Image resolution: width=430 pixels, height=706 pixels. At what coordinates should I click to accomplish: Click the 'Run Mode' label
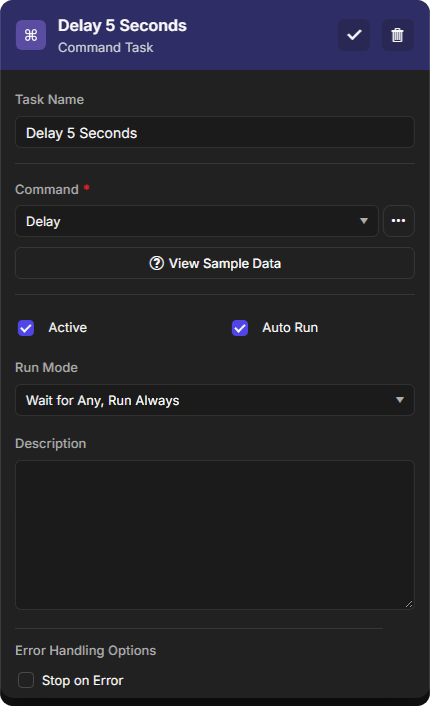tap(46, 367)
